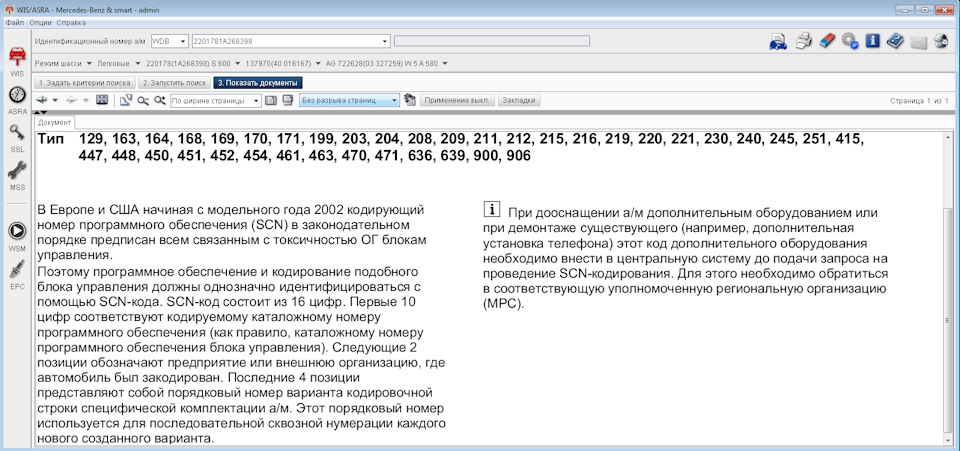Open help with the question-mark book icon
The height and width of the screenshot is (451, 960).
[x=895, y=41]
